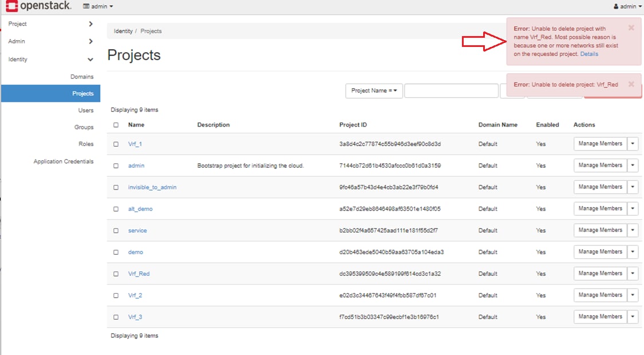This screenshot has width=644, height=355.
Task: Open actions dropdown for admin project row
Action: [x=633, y=165]
